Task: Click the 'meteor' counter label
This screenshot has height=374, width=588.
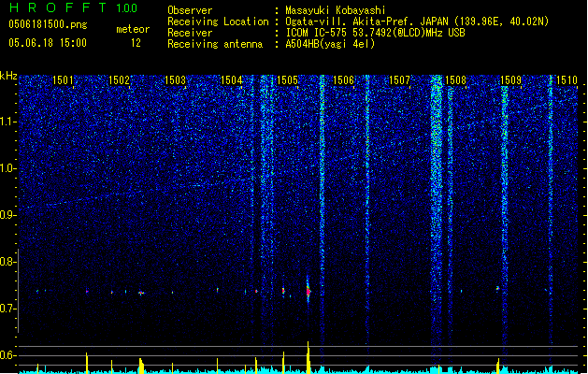Action: pos(133,29)
